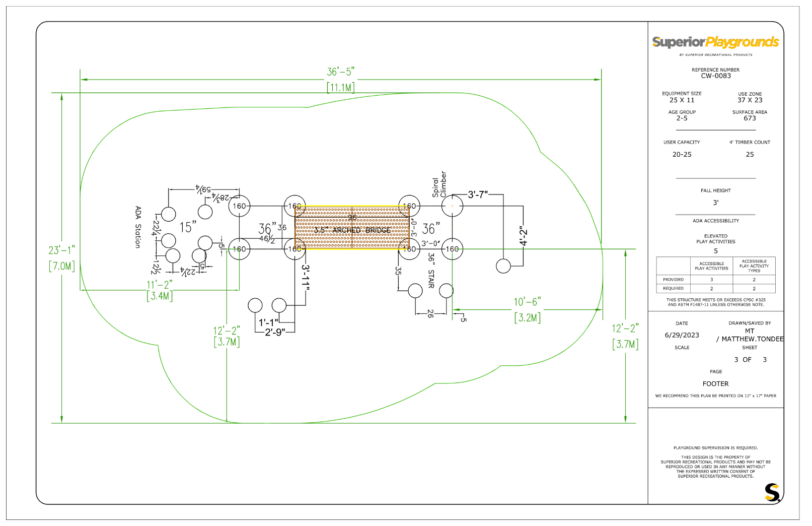The image size is (812, 526).
Task: Select the equipment size value 25 X 11
Action: 682,100
